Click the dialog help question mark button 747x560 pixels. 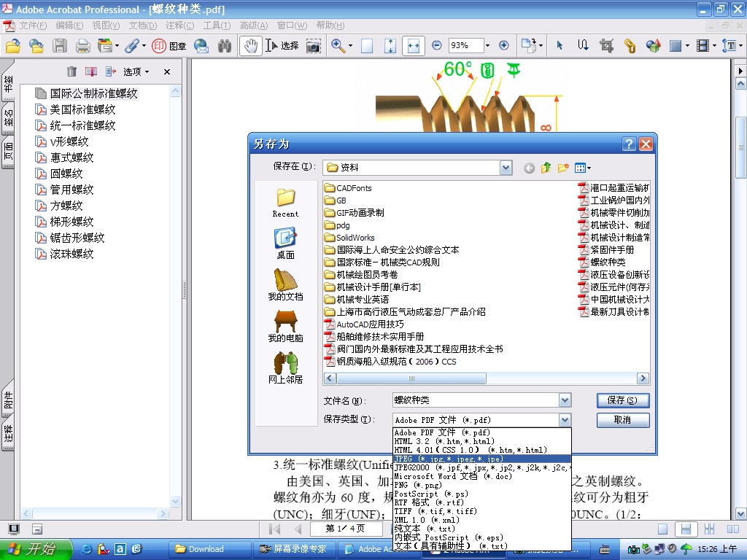click(629, 144)
